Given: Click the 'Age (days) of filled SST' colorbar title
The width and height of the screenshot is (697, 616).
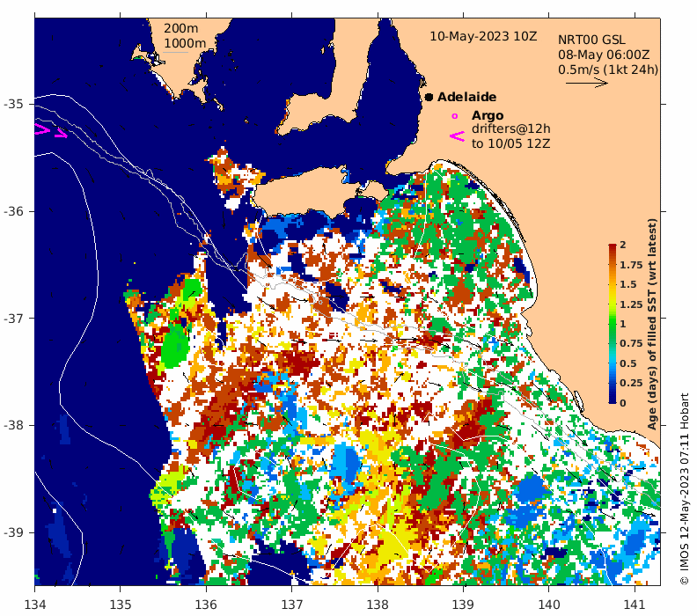Looking at the screenshot, I should click(x=652, y=324).
